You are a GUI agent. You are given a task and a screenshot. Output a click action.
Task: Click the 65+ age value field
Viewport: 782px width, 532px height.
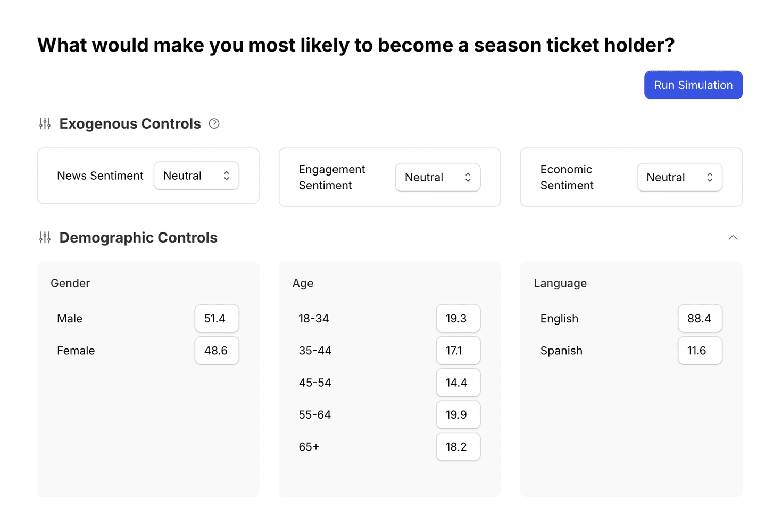coord(458,447)
